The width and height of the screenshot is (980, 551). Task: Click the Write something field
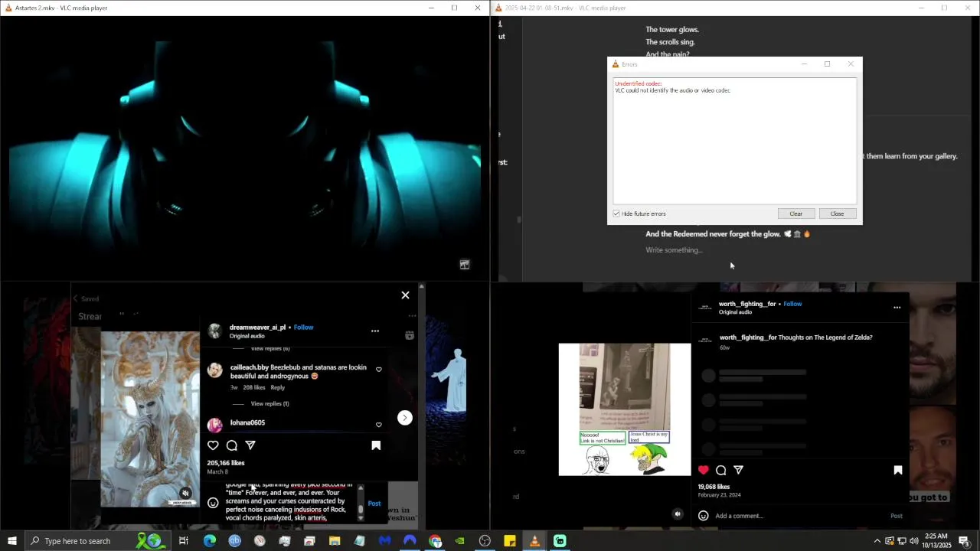[x=674, y=250]
